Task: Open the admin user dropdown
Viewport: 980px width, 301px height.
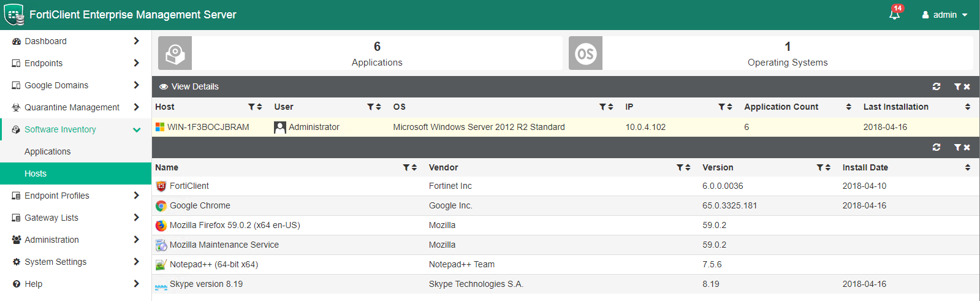Action: pyautogui.click(x=944, y=15)
